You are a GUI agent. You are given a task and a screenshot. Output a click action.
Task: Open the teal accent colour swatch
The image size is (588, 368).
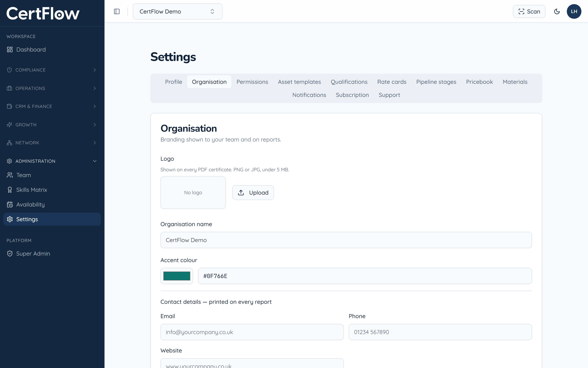tap(177, 276)
